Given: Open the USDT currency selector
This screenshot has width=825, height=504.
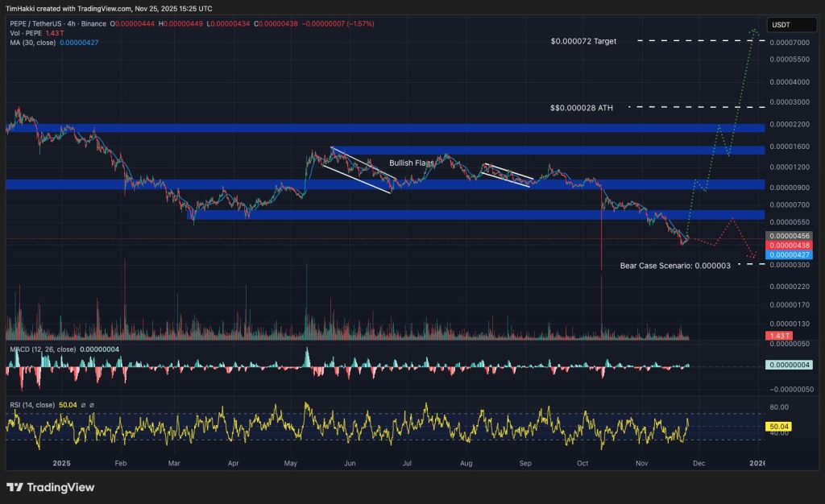Looking at the screenshot, I should pos(780,25).
